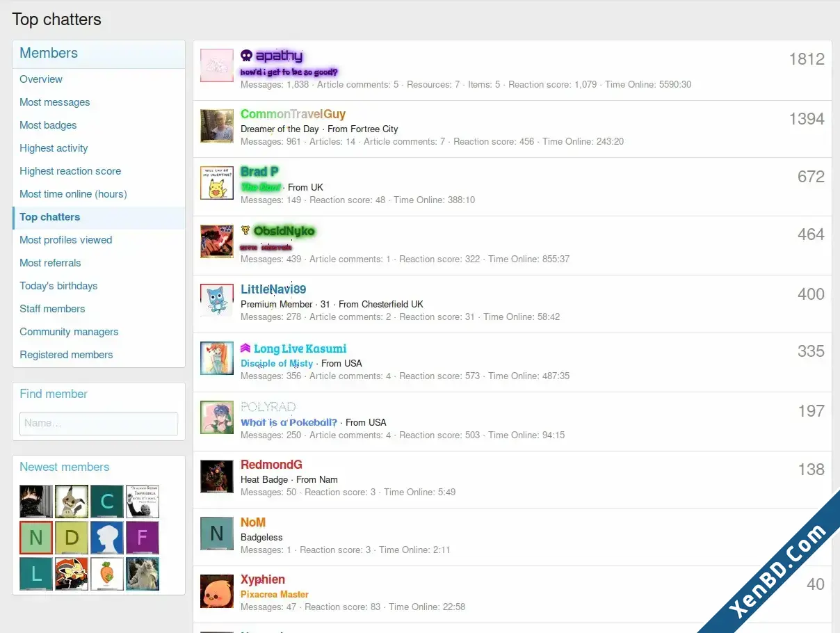Click the "Dreamer of the Day" title

pyautogui.click(x=280, y=129)
